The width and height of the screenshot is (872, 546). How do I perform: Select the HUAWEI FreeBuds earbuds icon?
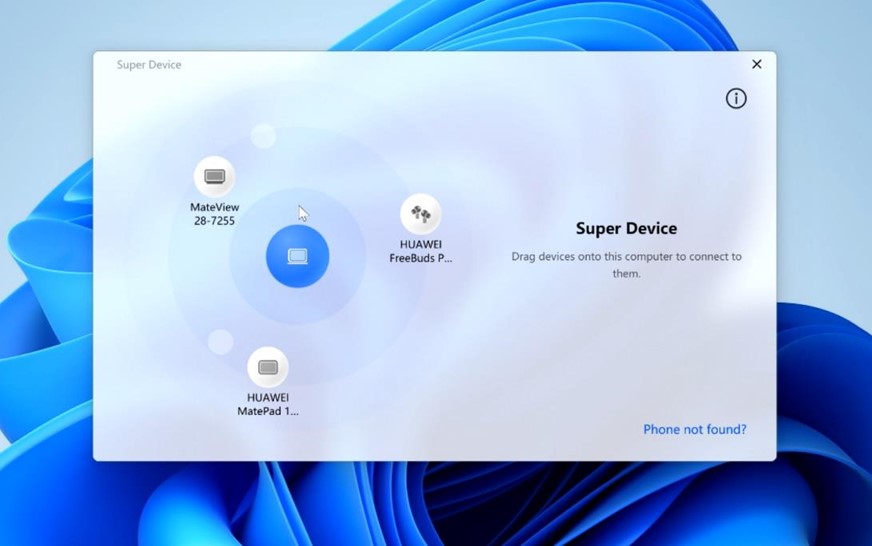point(420,214)
